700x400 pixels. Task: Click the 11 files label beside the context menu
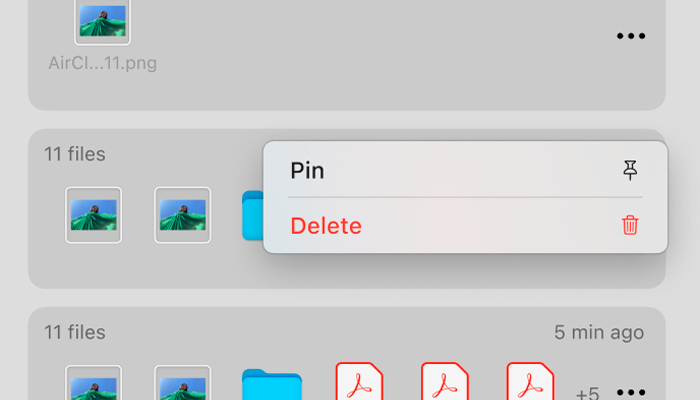[75, 154]
